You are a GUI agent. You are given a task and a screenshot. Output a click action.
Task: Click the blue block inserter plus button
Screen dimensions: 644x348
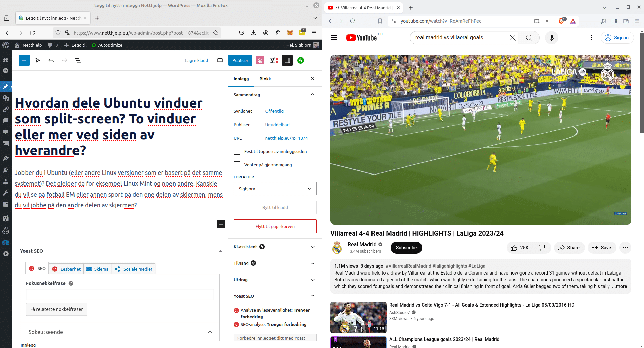[x=24, y=60]
